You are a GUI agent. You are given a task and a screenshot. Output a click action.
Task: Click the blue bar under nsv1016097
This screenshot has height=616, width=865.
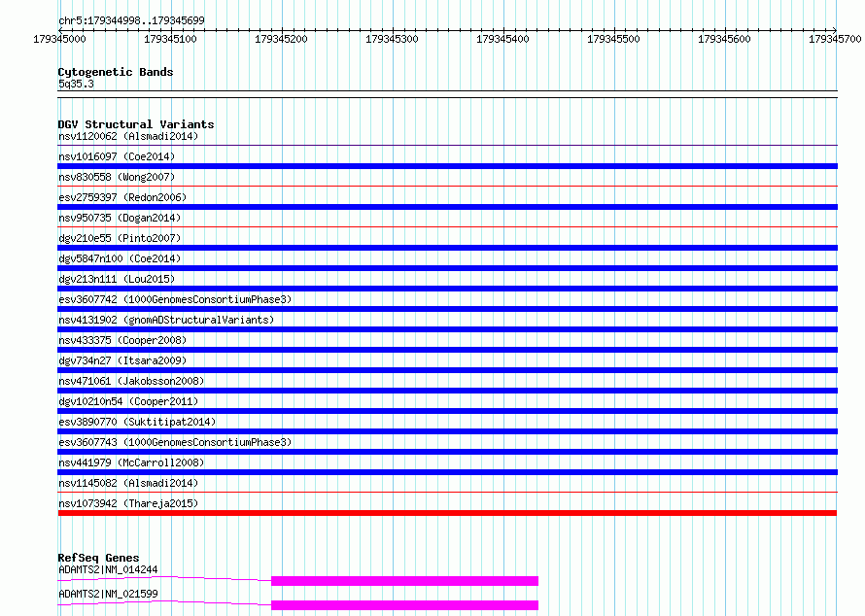pyautogui.click(x=447, y=166)
